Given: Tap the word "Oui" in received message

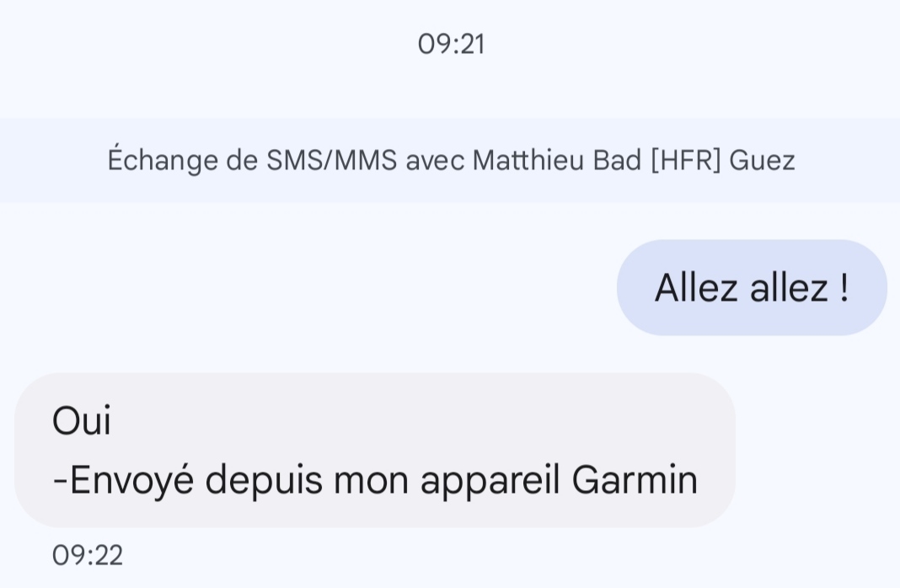Looking at the screenshot, I should [x=81, y=420].
